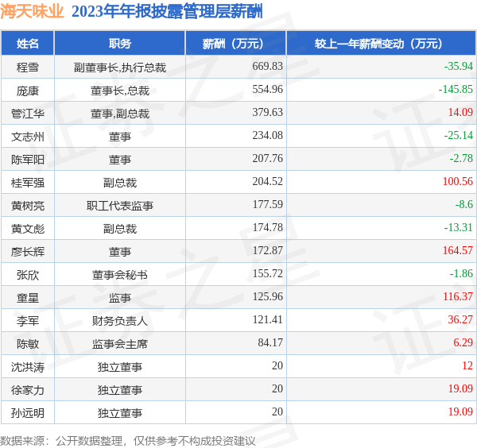Screen dimensions: 477x448
Task: Click salary value 207.76
Action: [x=267, y=158]
